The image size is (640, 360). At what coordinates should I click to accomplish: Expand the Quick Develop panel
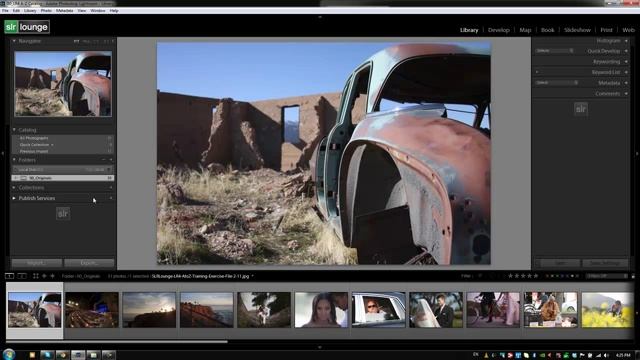[x=626, y=51]
